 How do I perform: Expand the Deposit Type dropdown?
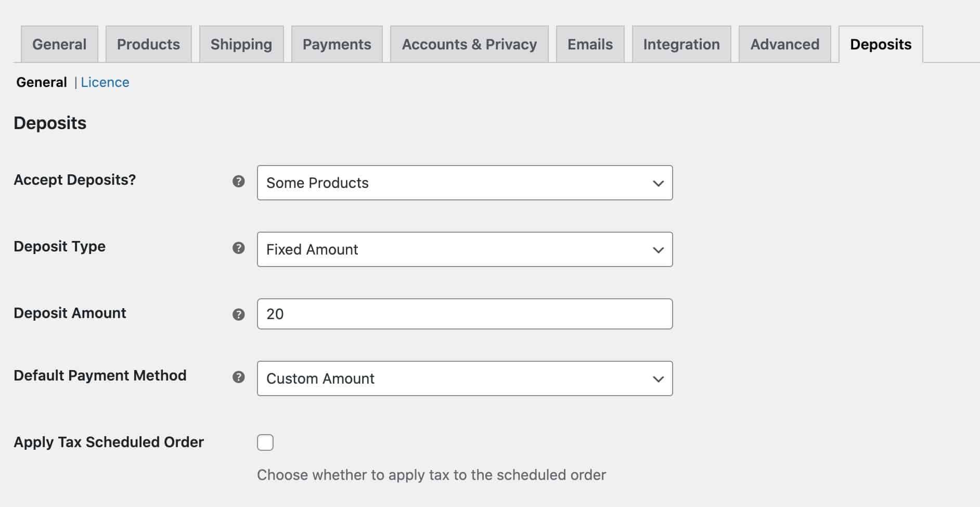click(x=465, y=249)
